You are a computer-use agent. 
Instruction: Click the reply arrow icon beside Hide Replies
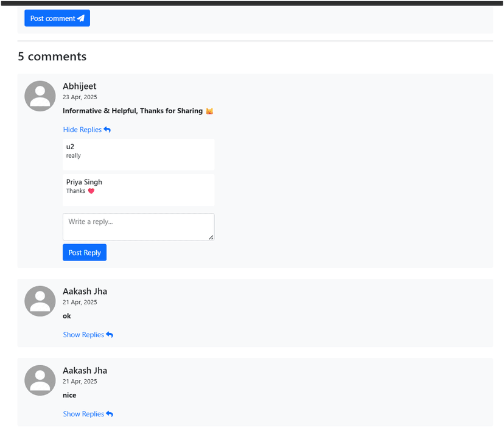click(x=107, y=130)
